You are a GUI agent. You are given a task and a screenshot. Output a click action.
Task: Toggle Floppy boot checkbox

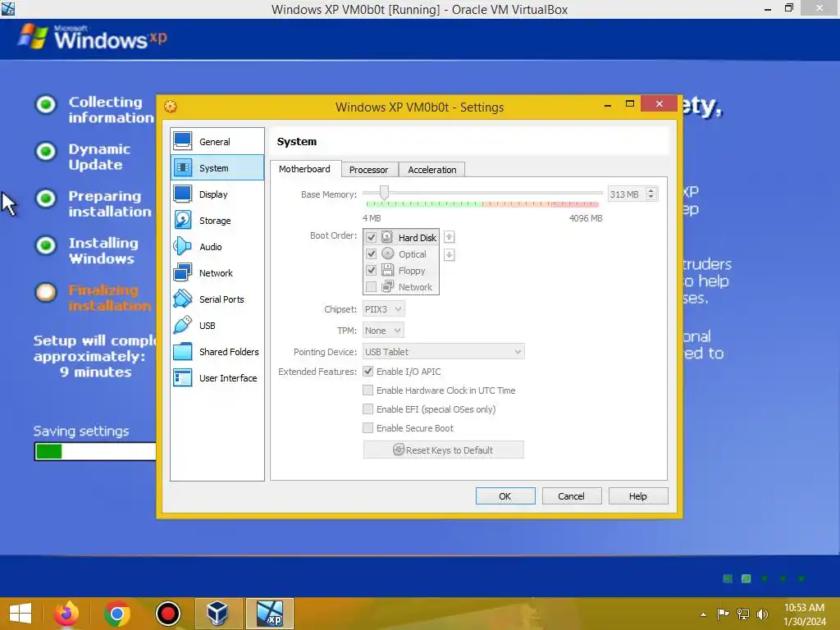(x=371, y=270)
